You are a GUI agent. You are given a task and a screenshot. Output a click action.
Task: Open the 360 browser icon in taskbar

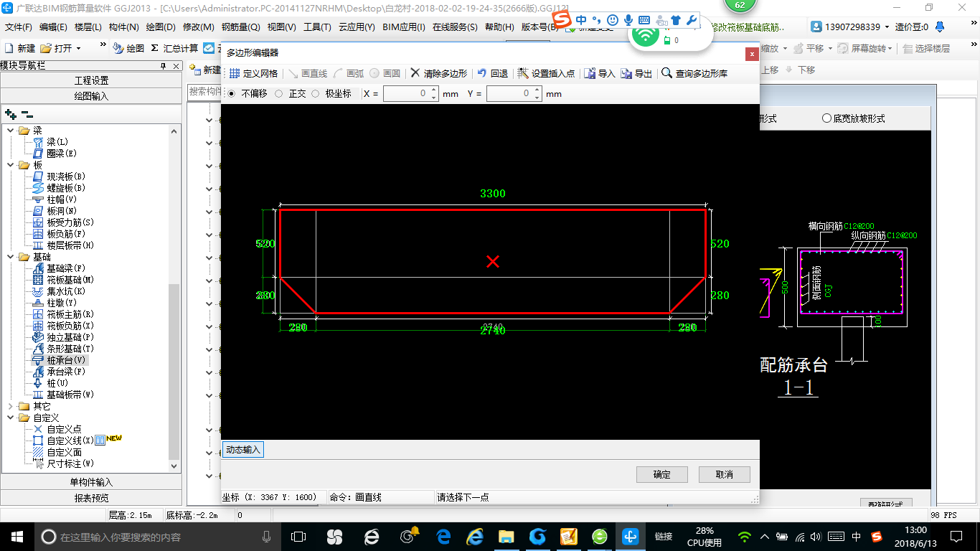pos(600,537)
